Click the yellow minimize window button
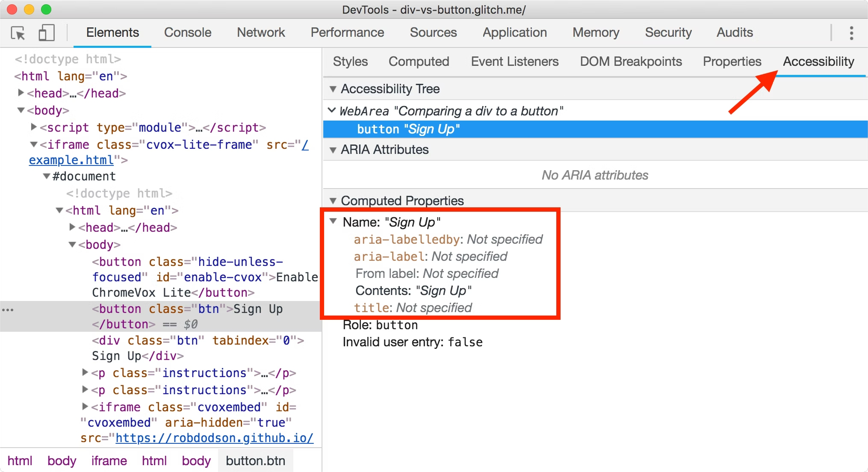The image size is (868, 472). 29,9
